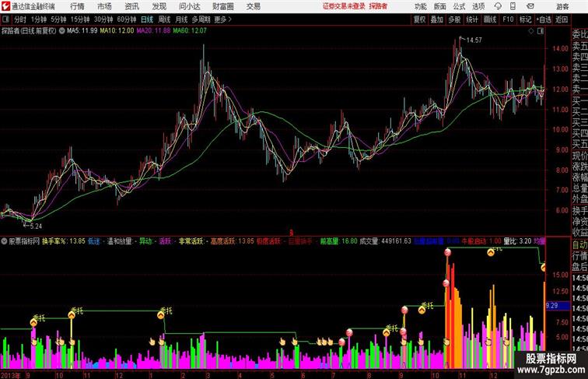Add stock with +自选 button
The height and width of the screenshot is (379, 588).
[544, 19]
